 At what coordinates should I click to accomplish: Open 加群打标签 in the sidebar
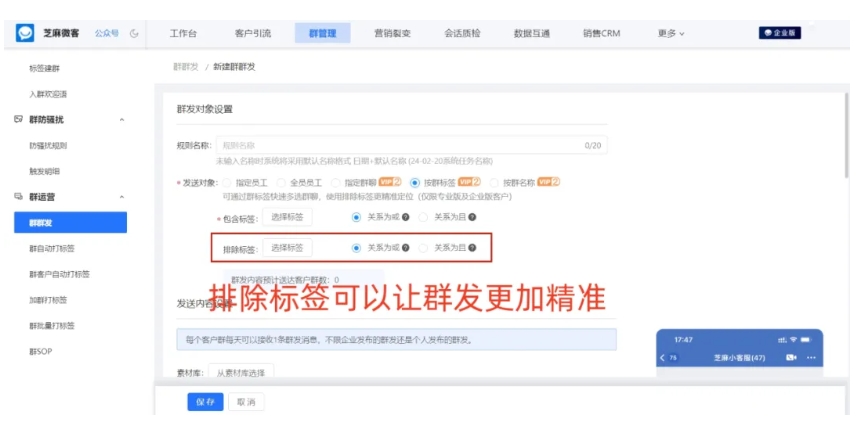click(x=48, y=300)
